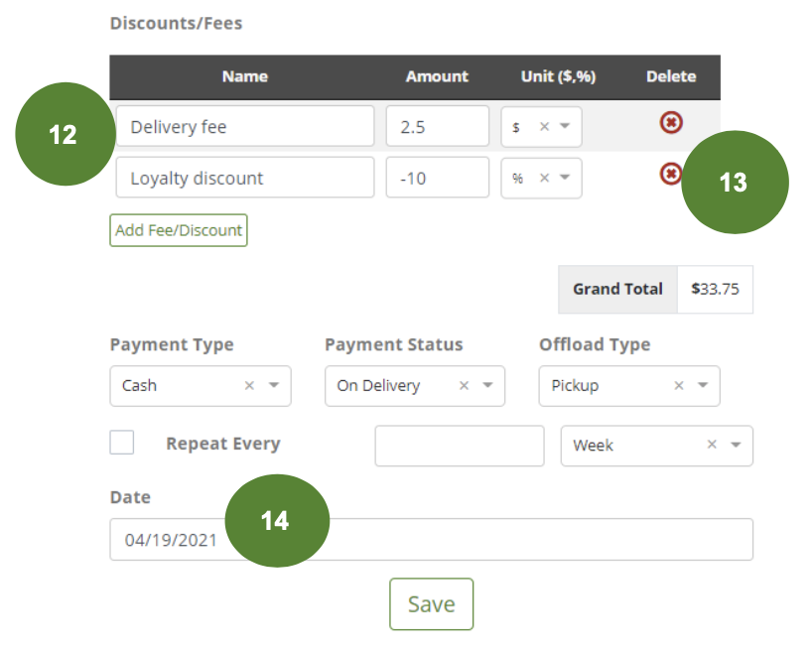Delete the Loyalty discount row
Screen dimensions: 812x653
[670, 174]
